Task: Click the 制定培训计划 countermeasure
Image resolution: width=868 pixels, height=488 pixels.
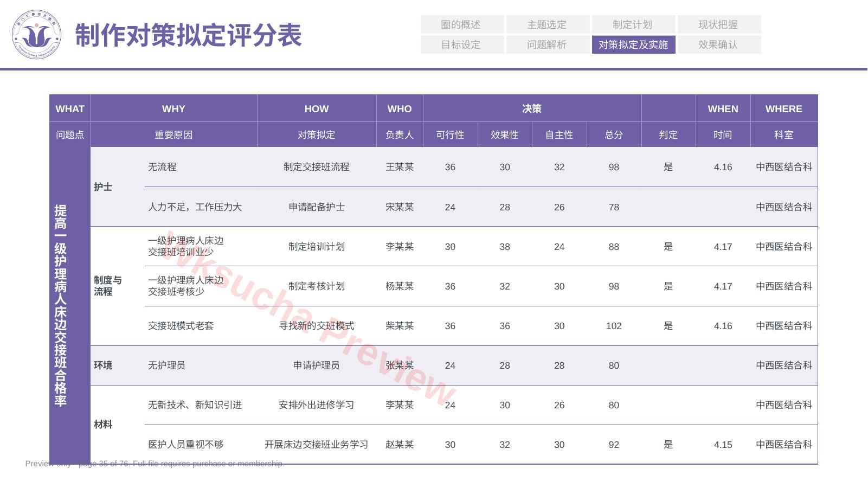Action: [317, 246]
